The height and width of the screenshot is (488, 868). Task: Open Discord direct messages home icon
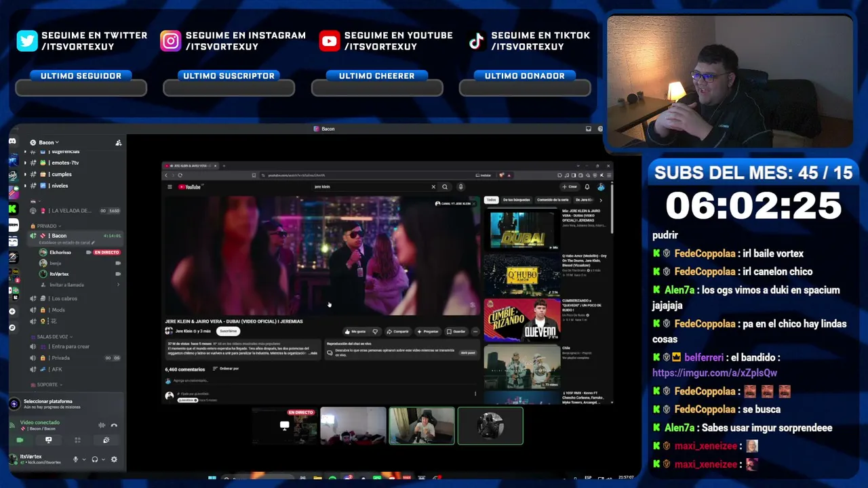[x=12, y=141]
